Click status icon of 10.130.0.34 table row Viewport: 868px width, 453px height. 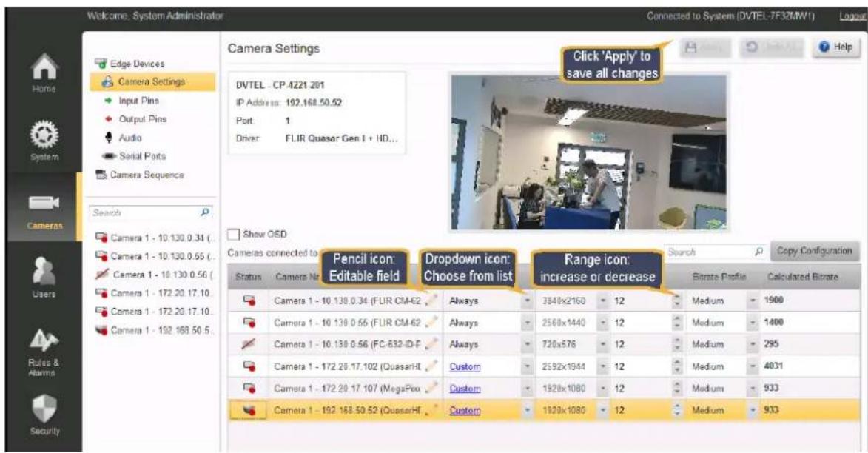(x=249, y=301)
